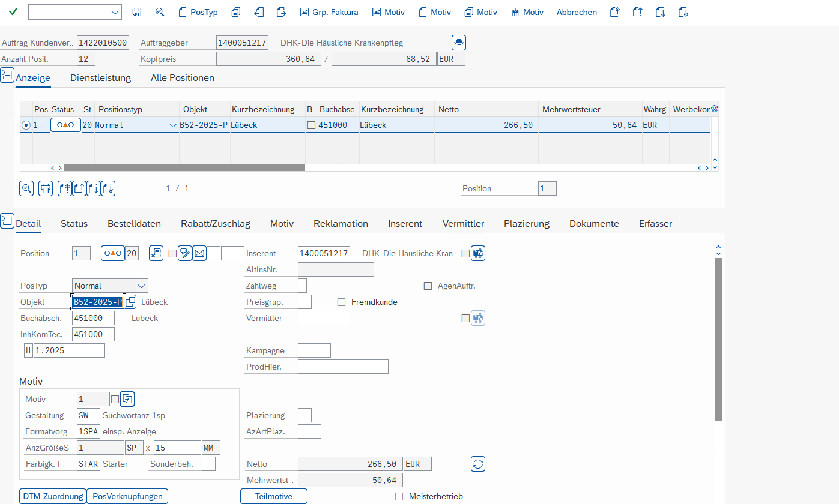This screenshot has height=504, width=839.
Task: Enable the AgenAuftr. checkbox
Action: 428,286
